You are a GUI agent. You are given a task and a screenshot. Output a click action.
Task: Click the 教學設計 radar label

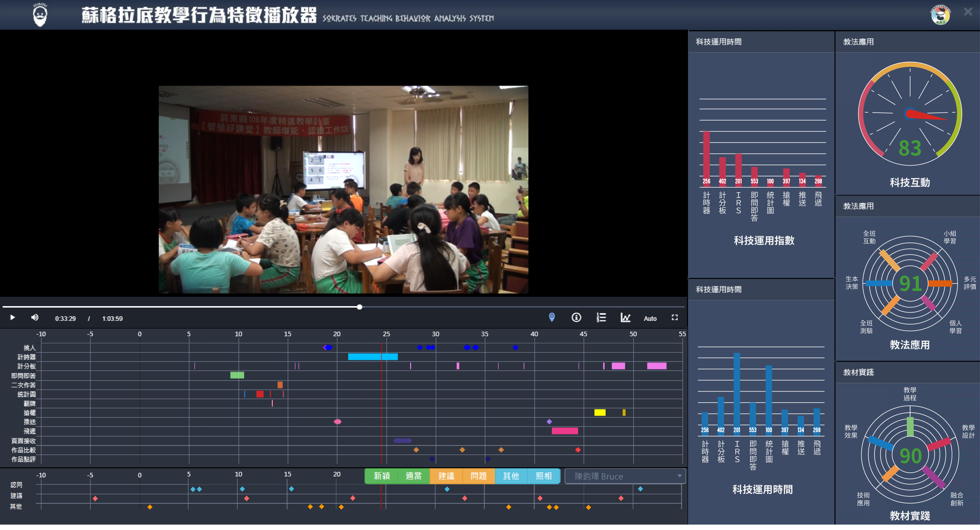point(968,432)
